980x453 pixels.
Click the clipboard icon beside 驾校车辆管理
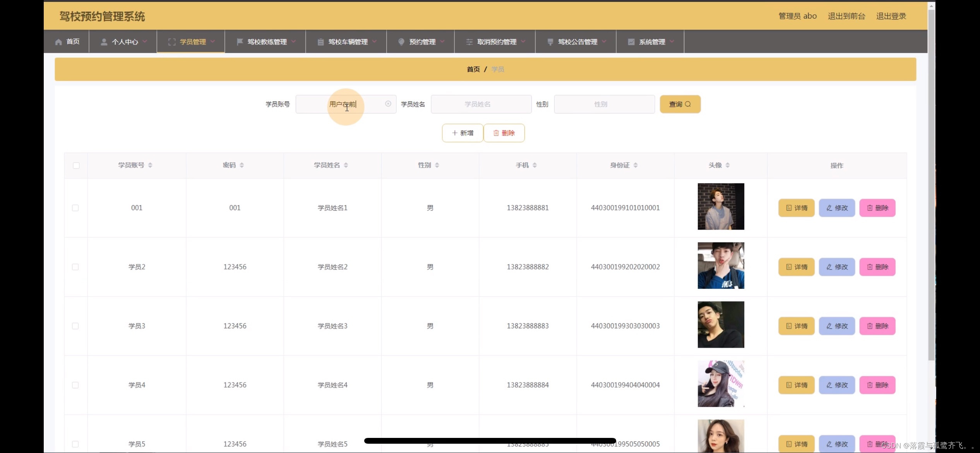pyautogui.click(x=320, y=42)
